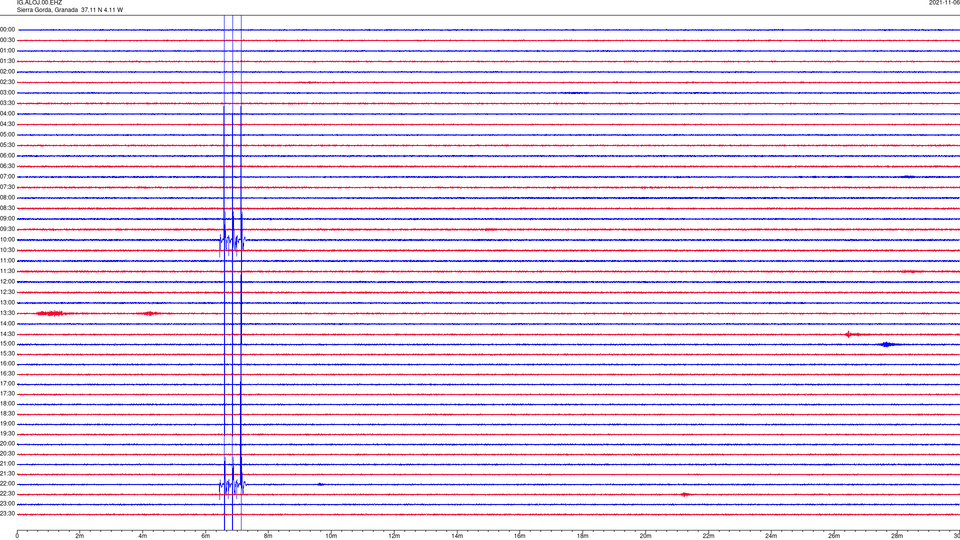The height and width of the screenshot is (540, 960).
Task: Click the 03:30 trace label
Action: click(7, 103)
